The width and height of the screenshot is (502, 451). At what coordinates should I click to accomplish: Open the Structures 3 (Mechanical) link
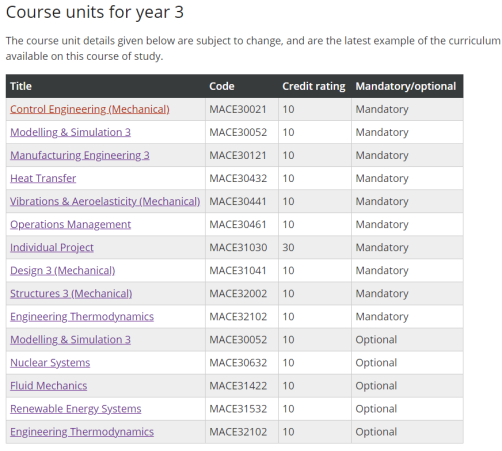click(71, 293)
